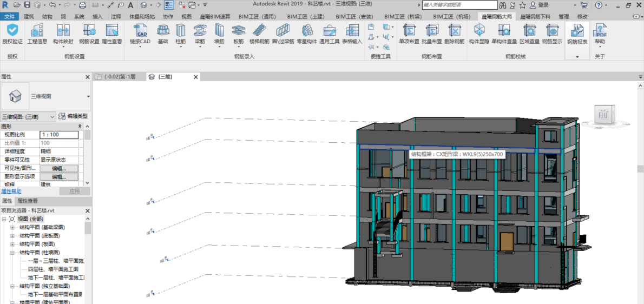The height and width of the screenshot is (304, 644).
Task: Open 工程信息 project info tool
Action: pos(37,31)
